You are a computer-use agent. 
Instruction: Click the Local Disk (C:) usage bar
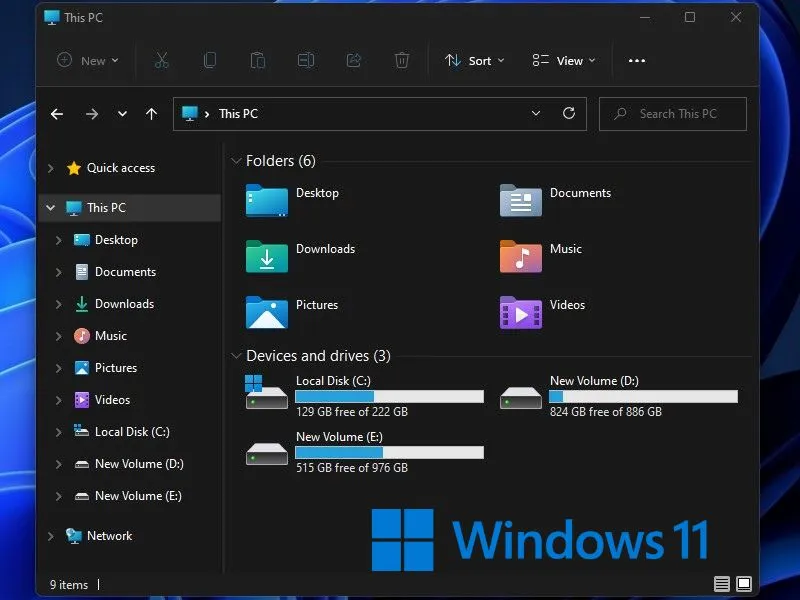click(x=389, y=396)
